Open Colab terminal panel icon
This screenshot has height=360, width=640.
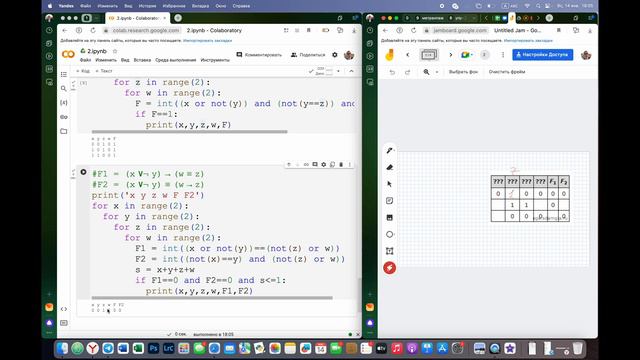click(x=64, y=323)
